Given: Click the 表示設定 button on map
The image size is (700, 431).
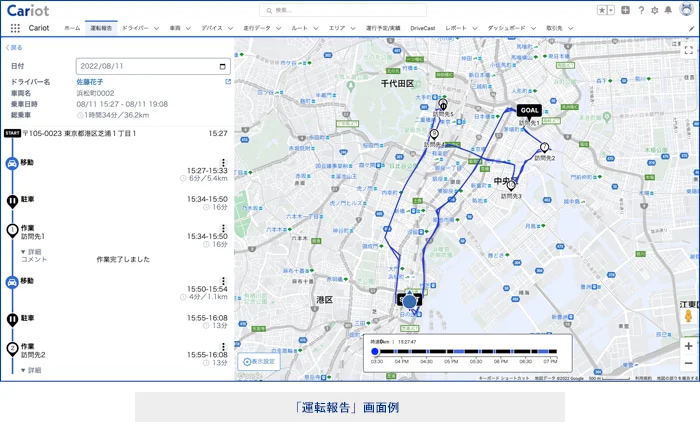Looking at the screenshot, I should (259, 362).
